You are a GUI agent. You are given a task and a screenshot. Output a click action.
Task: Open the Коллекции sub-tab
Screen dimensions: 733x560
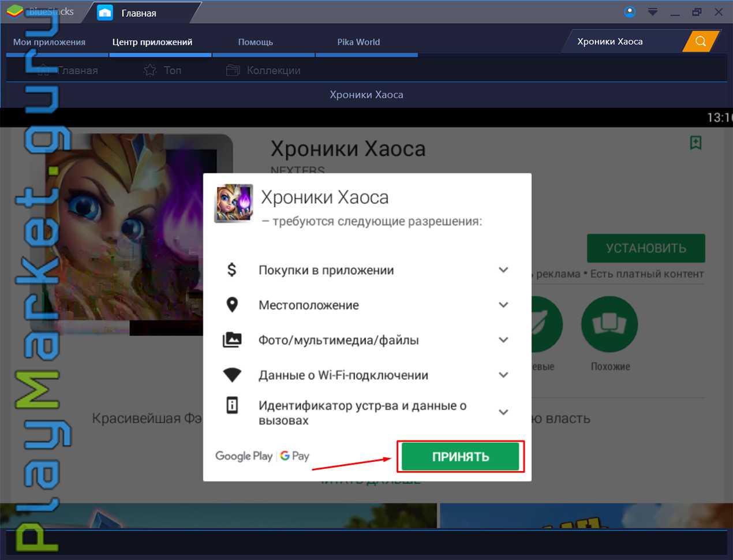(x=264, y=70)
